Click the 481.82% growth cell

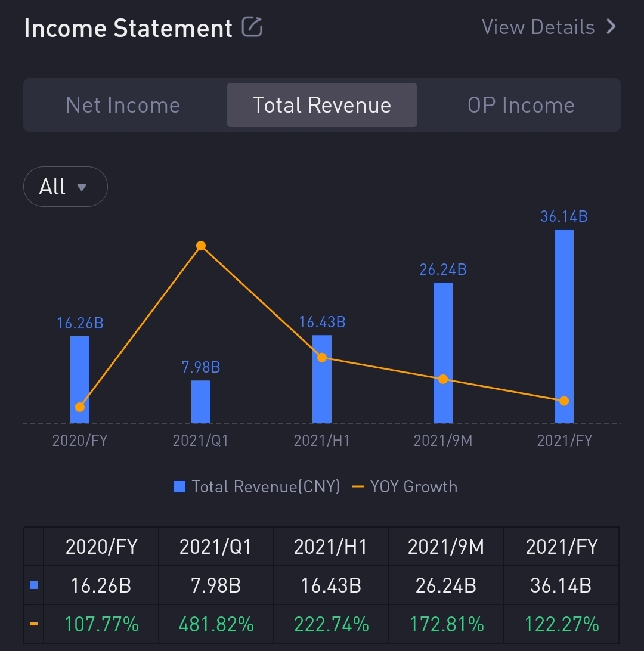click(216, 624)
